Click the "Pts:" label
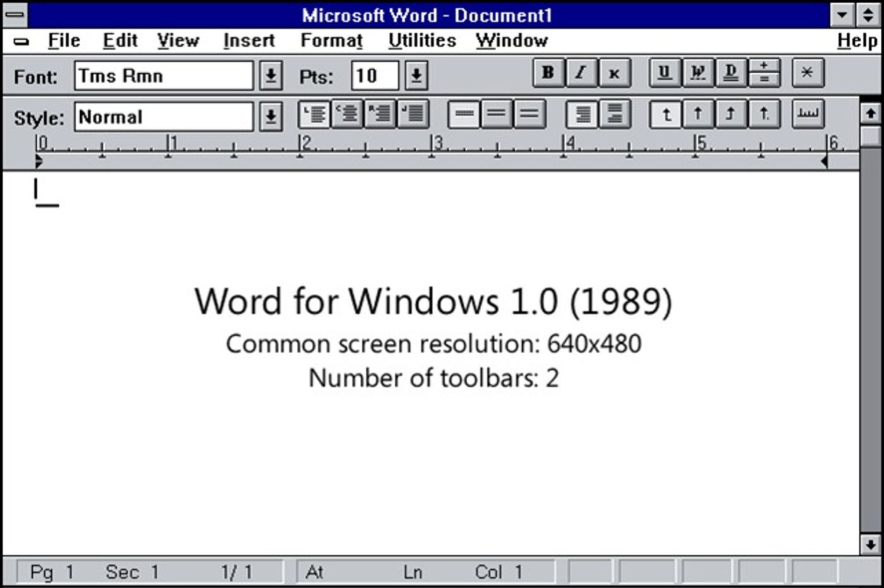This screenshot has height=588, width=884. (316, 77)
